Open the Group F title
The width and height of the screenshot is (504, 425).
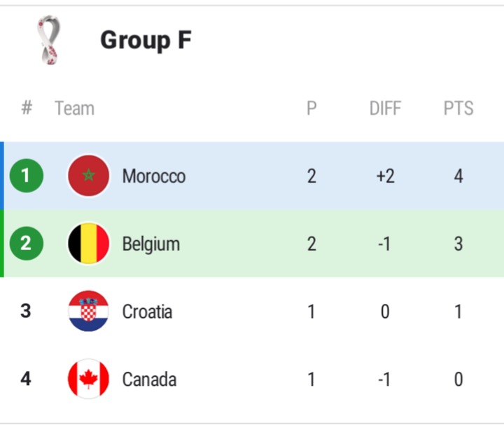click(x=146, y=40)
